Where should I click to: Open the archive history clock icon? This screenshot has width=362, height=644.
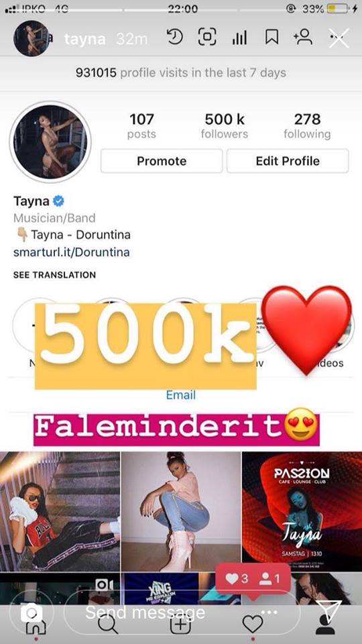tap(175, 38)
